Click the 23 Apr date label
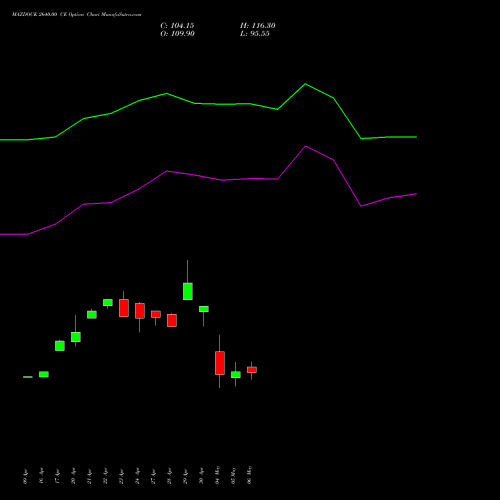Viewport: 500px width, 500px height. (x=122, y=476)
